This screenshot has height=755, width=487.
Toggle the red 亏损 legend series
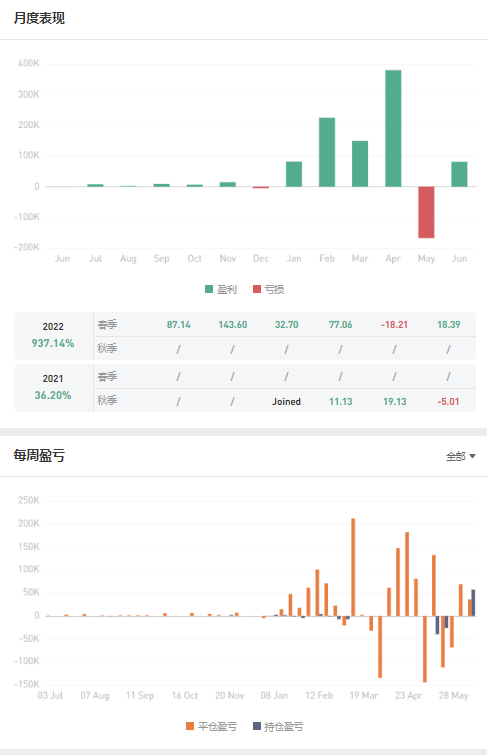[x=268, y=289]
